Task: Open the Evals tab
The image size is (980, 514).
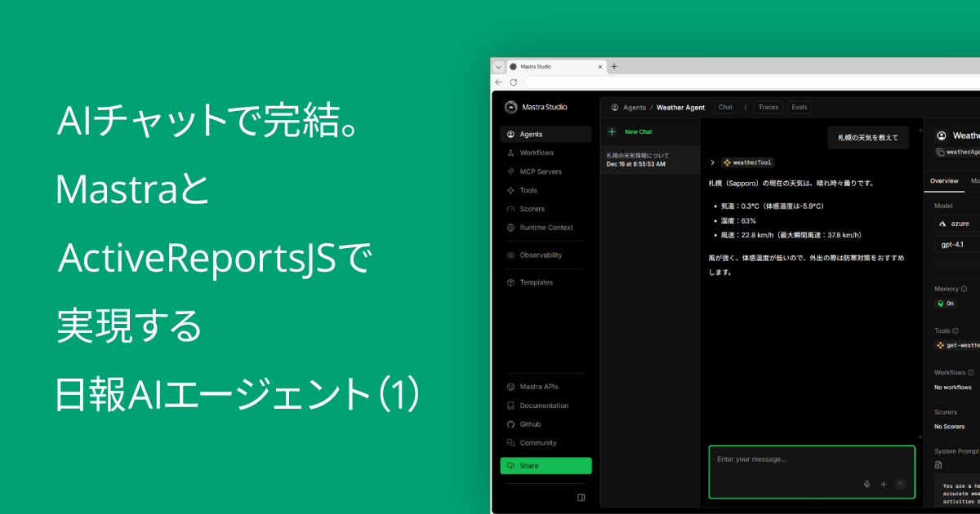Action: coord(799,107)
